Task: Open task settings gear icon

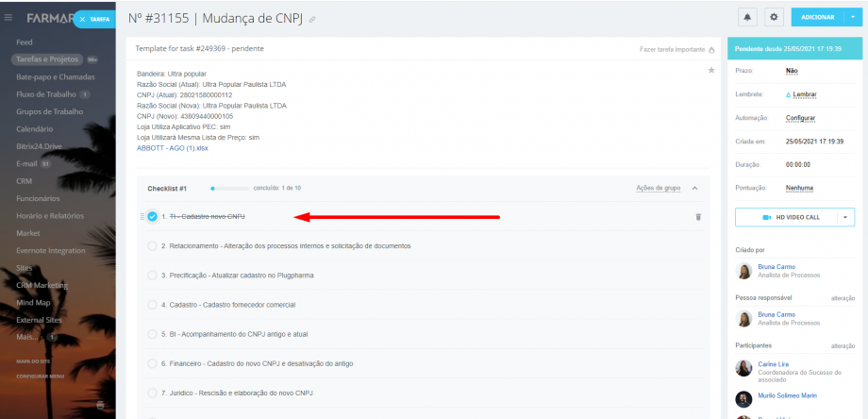Action: coord(775,17)
